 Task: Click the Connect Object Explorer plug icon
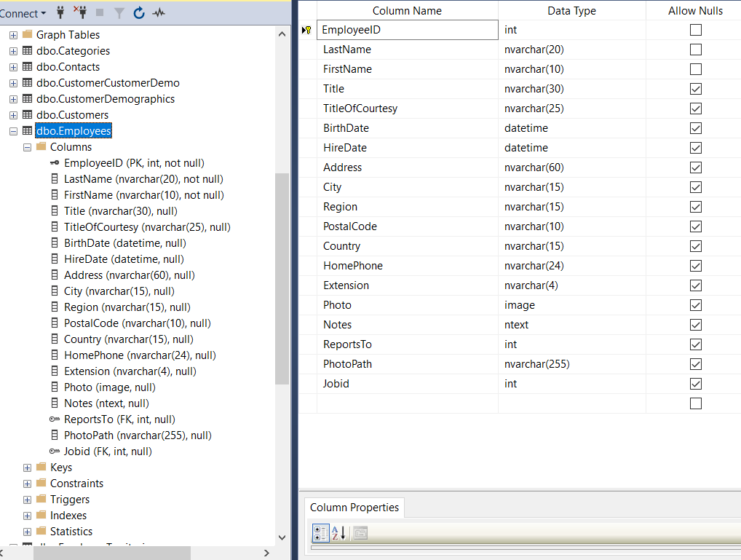coord(60,13)
